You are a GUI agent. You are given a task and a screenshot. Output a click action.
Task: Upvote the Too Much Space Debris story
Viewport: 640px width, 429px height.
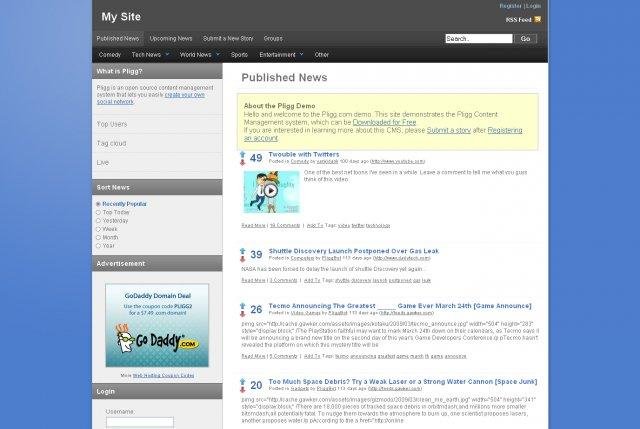click(242, 382)
